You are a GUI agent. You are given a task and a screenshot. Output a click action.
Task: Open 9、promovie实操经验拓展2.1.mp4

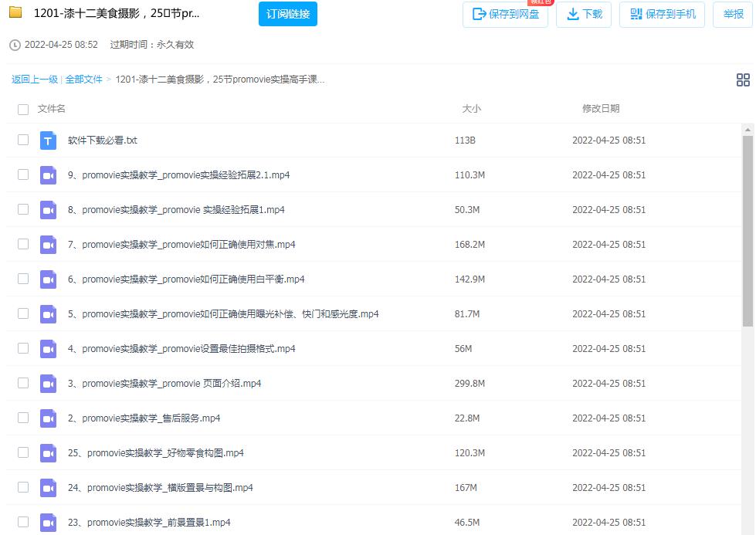pos(179,175)
